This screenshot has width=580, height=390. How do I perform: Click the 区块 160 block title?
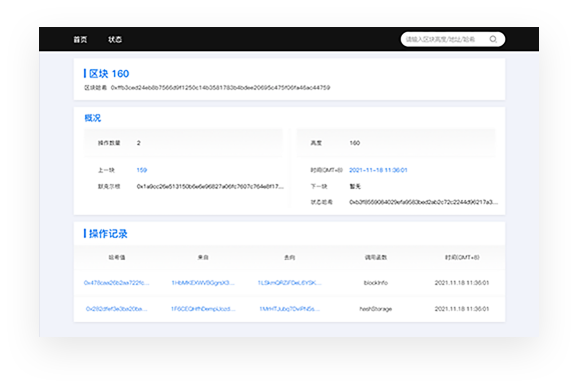109,74
